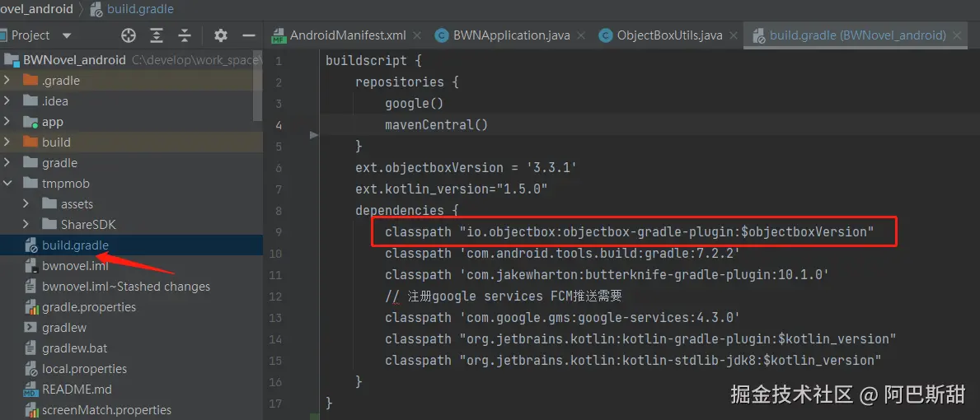Viewport: 980px width, 420px height.
Task: Open Project panel settings gear
Action: click(221, 35)
